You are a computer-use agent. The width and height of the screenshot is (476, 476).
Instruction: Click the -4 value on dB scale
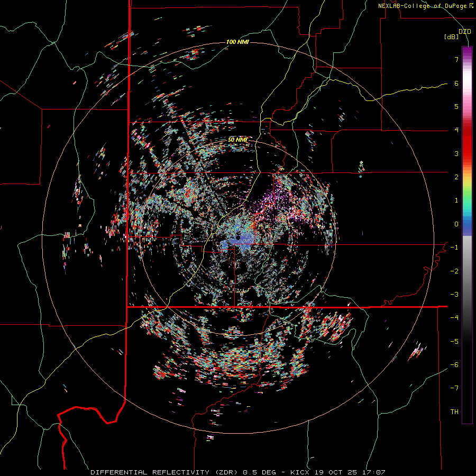454,318
